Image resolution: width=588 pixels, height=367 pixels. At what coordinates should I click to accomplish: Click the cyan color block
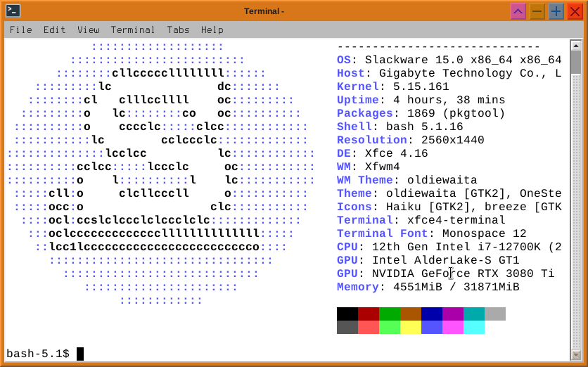[x=474, y=327]
